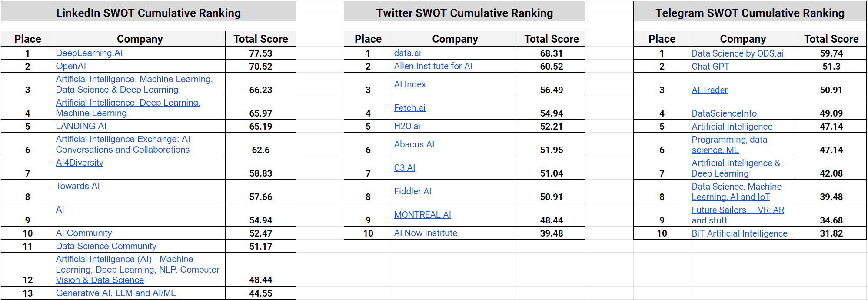Open the BiT Artificial Intelligence link

coord(739,233)
